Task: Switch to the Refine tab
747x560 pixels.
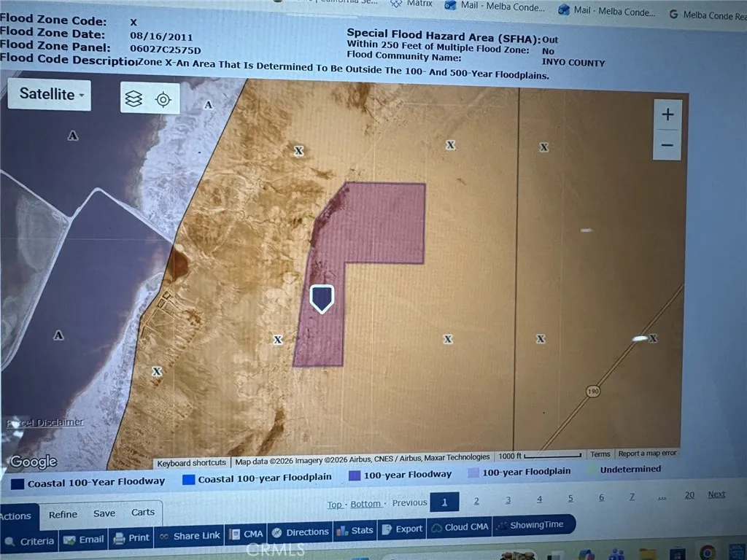Action: (63, 514)
